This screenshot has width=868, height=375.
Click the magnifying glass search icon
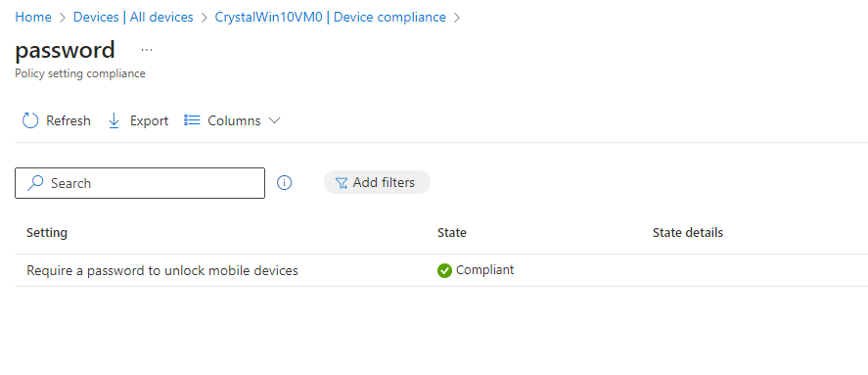click(x=35, y=183)
